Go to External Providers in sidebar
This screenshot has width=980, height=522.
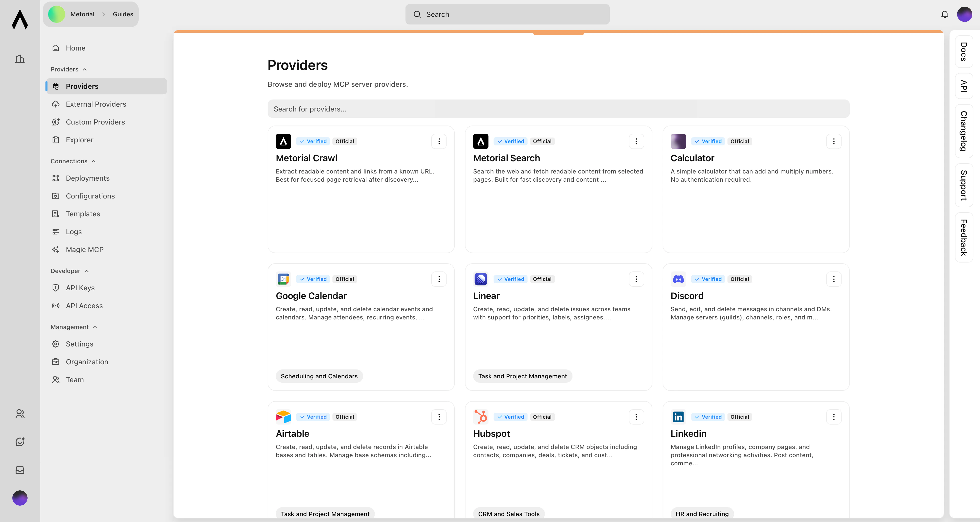(96, 104)
